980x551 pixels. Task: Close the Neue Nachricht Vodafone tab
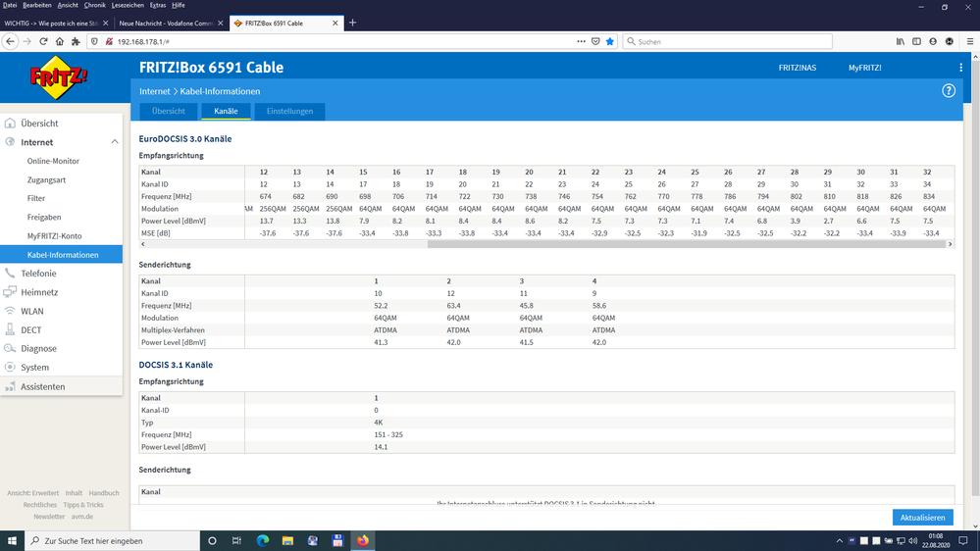220,24
